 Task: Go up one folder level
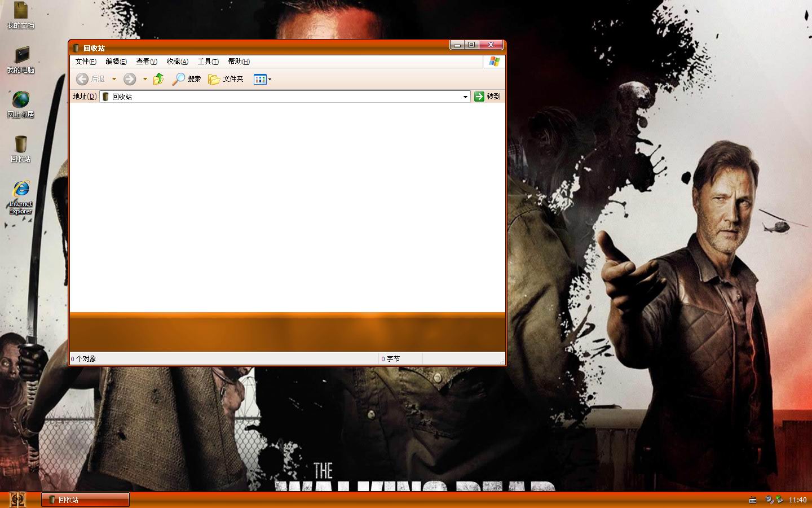[x=158, y=79]
